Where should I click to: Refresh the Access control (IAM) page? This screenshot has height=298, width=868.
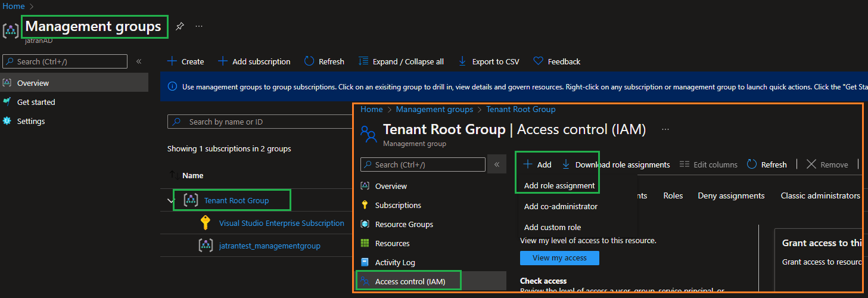pos(767,164)
